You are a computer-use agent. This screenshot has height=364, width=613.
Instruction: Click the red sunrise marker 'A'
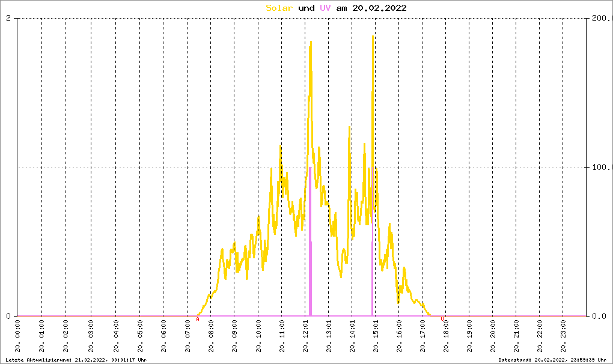[198, 319]
